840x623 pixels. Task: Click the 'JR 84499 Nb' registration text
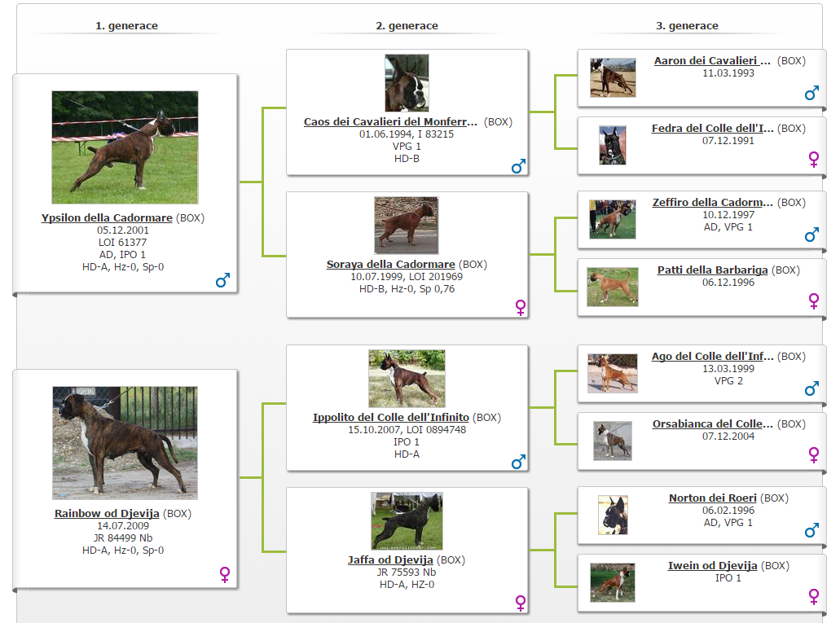tap(123, 538)
